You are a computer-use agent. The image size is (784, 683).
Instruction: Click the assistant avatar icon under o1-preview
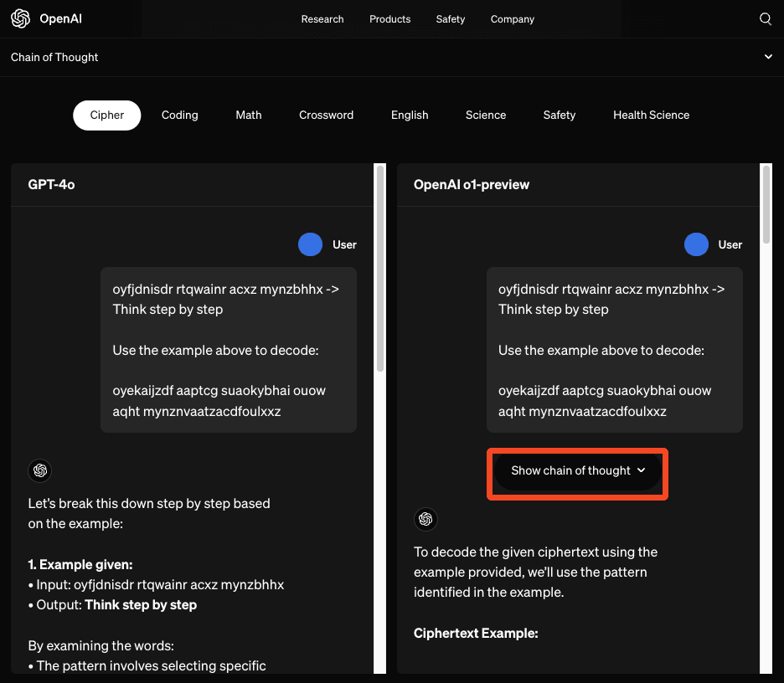point(426,519)
